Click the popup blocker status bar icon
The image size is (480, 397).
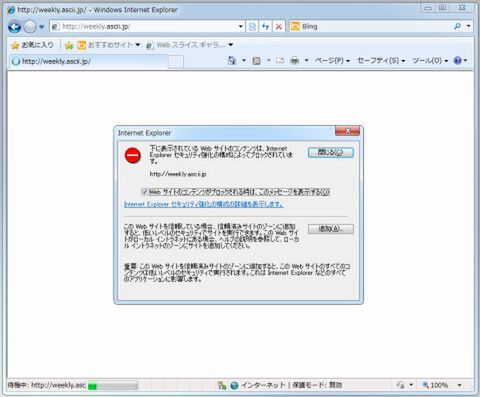222,386
